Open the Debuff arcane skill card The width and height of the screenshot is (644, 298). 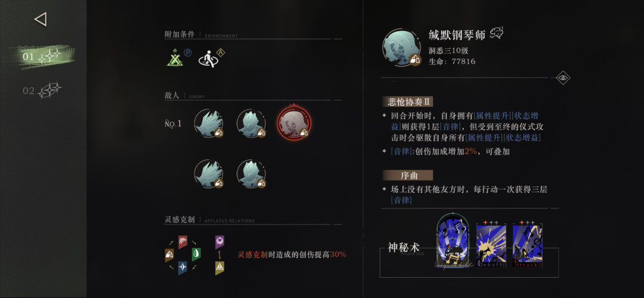[x=491, y=245]
